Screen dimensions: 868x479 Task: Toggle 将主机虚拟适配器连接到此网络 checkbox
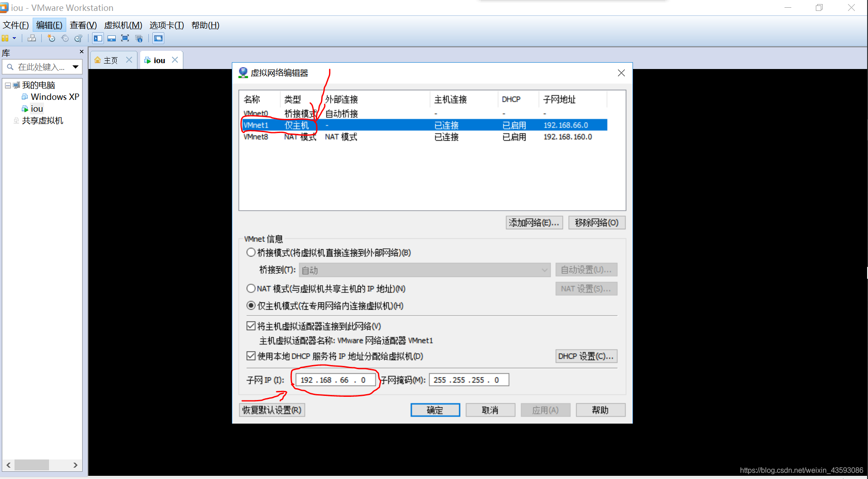[x=251, y=326]
